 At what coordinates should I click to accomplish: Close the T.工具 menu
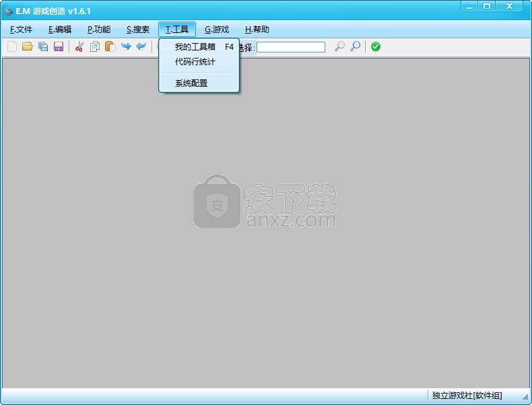176,30
